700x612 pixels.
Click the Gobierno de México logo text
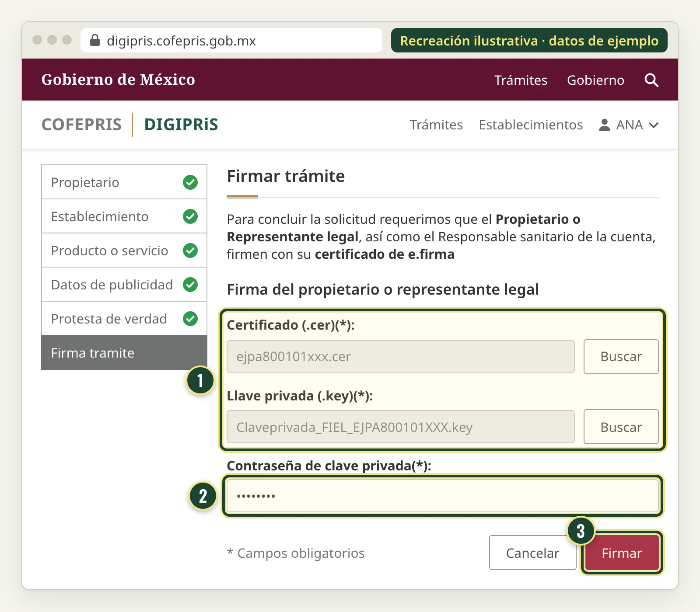(x=118, y=80)
